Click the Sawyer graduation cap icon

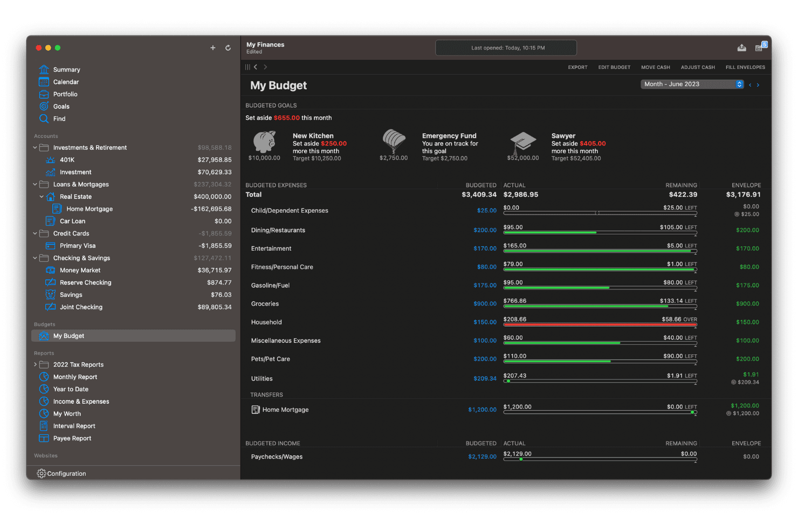[x=523, y=142]
